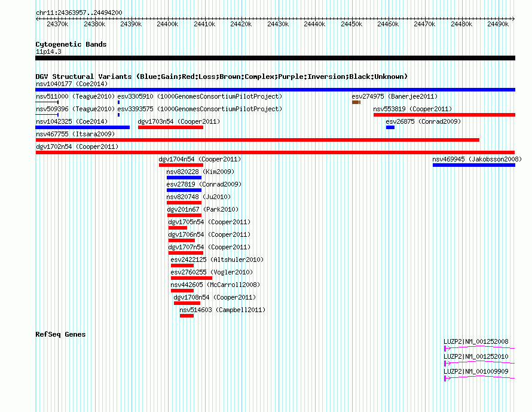
Task: Open esv2422125 (Altshuler2010) label
Action: click(217, 260)
